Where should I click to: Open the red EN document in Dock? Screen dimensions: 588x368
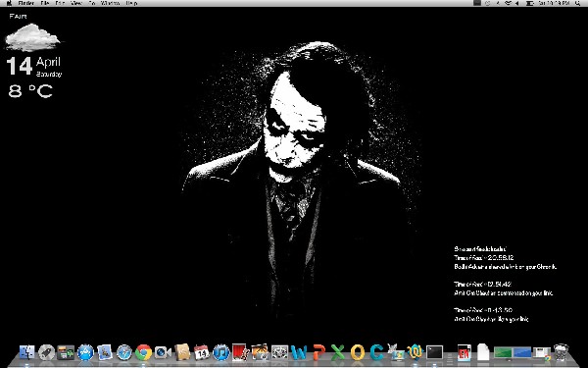465,352
